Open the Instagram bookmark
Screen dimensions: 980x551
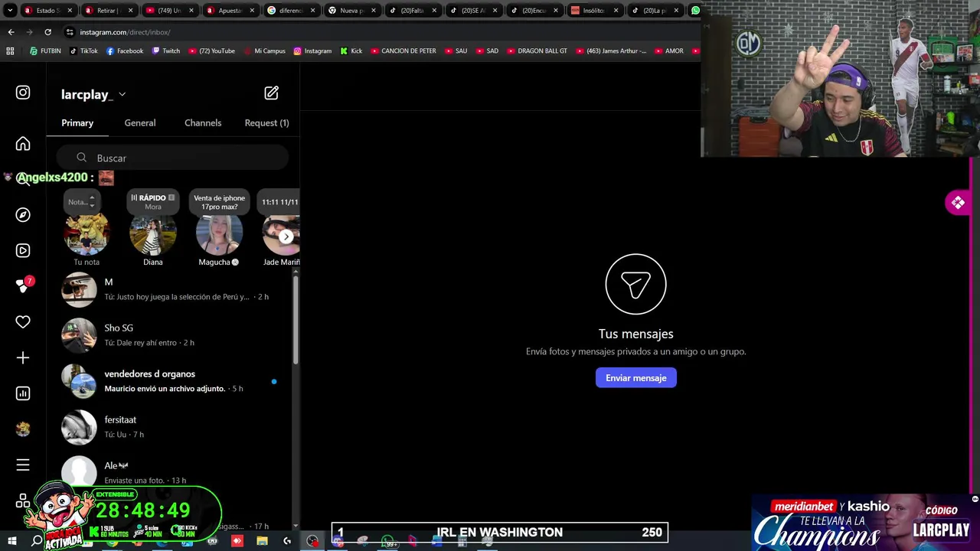(x=312, y=51)
